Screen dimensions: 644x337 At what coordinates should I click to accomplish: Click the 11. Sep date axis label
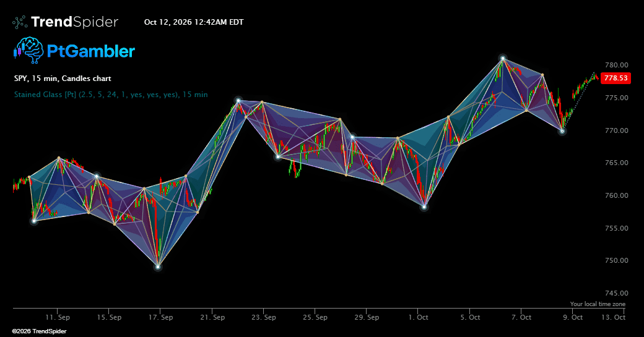coord(58,317)
